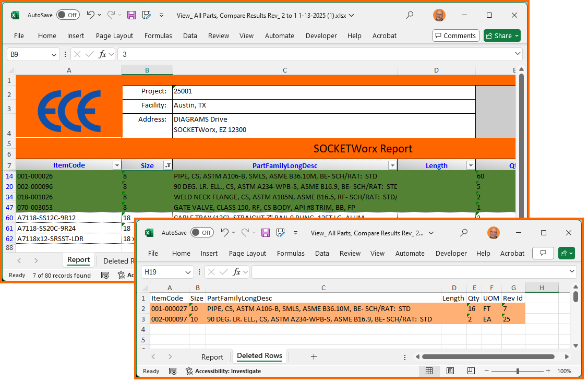Switch to Page Layout view icon in status bar
This screenshot has height=382, width=588.
click(x=450, y=371)
